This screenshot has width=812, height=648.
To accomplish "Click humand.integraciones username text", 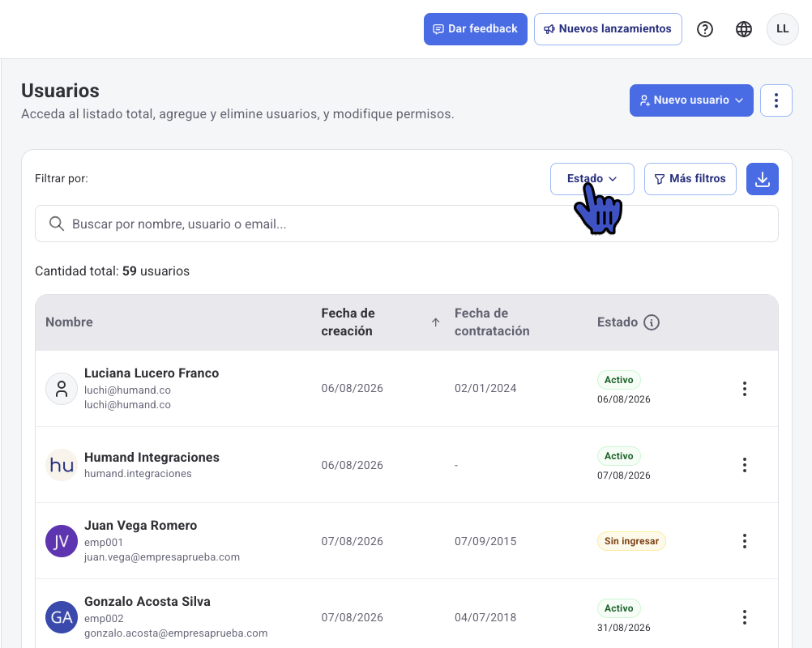I will click(138, 474).
